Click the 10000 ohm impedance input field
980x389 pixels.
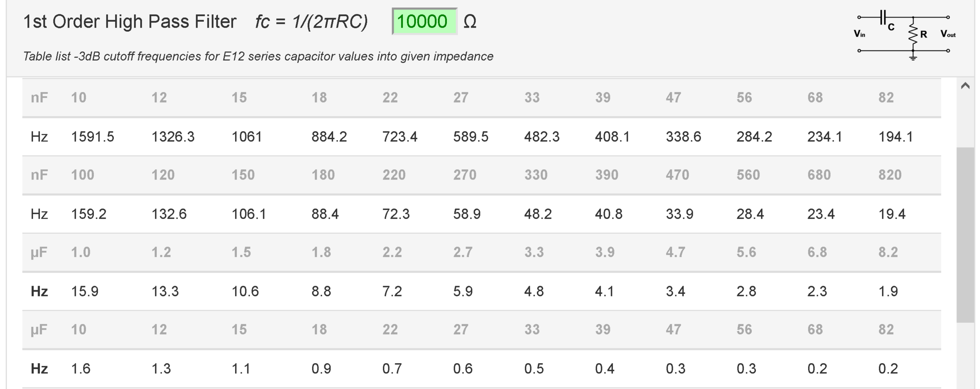(424, 21)
